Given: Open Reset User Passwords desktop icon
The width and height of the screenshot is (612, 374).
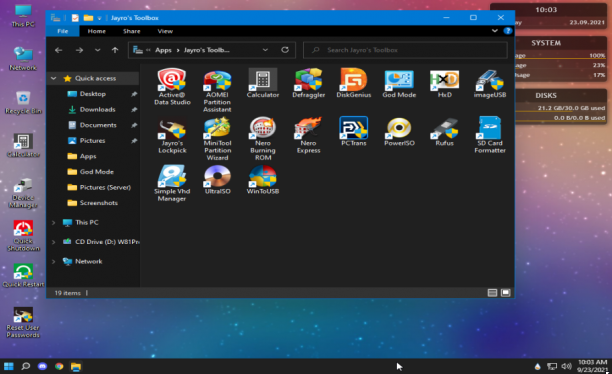Looking at the screenshot, I should coord(23,322).
